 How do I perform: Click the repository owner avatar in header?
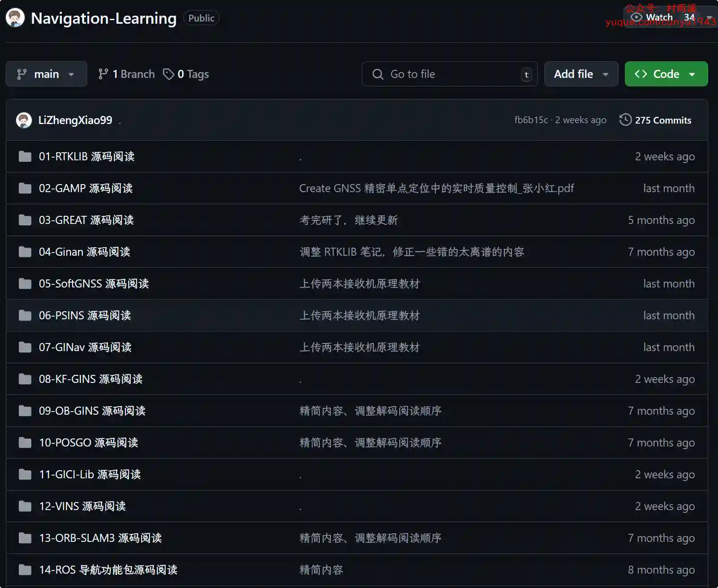15,18
